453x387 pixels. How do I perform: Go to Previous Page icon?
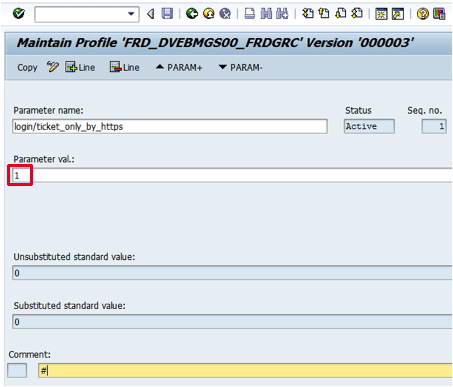pyautogui.click(x=324, y=14)
